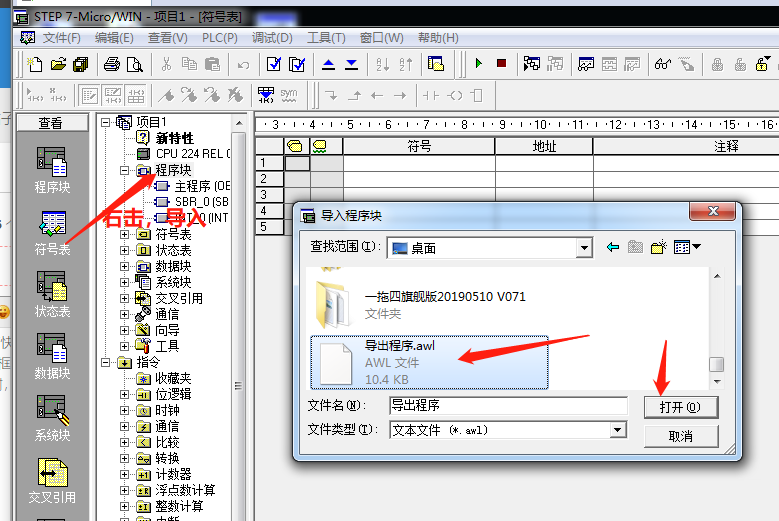Open file type dropdown 文本文件 (*.awl)

(x=618, y=430)
